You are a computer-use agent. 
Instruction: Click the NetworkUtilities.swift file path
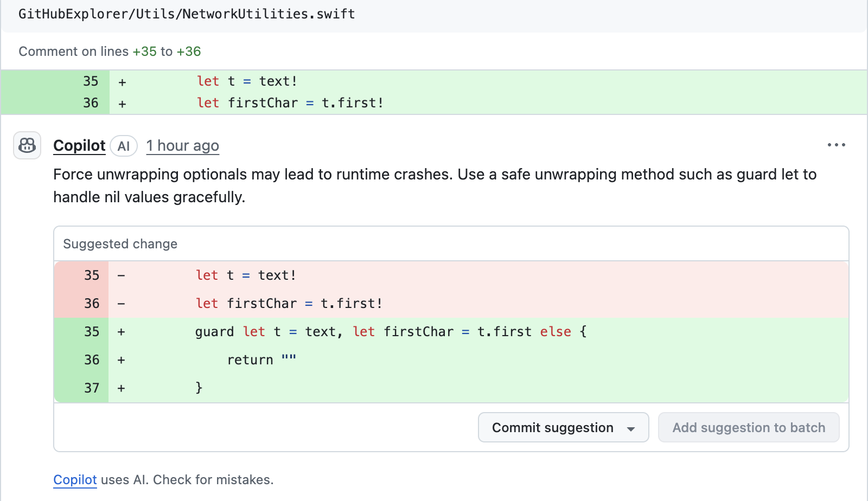point(187,14)
